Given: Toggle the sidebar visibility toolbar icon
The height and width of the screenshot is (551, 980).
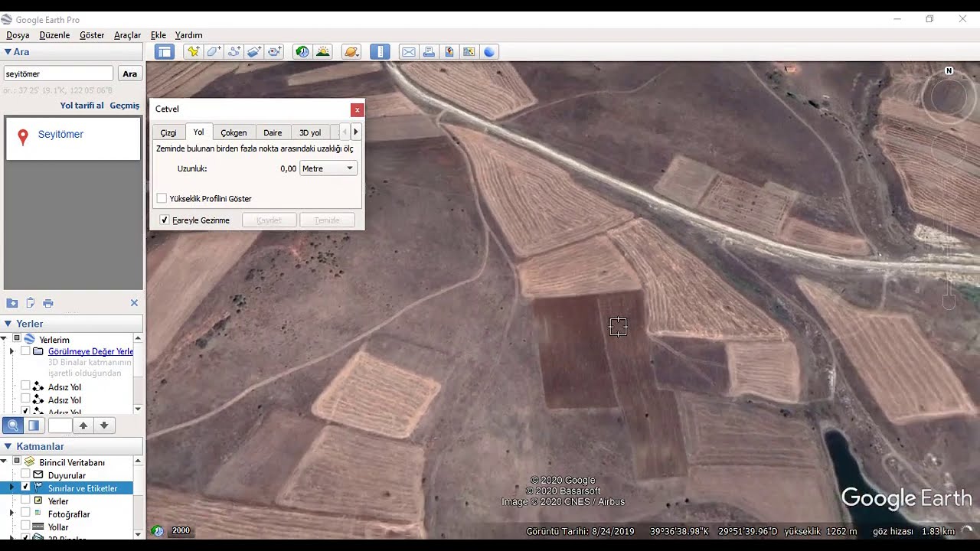Looking at the screenshot, I should point(164,52).
